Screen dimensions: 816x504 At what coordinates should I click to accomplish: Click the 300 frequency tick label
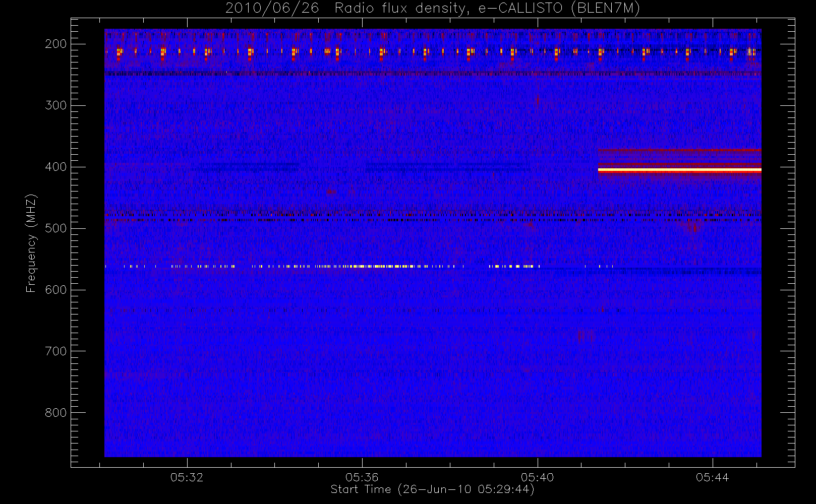point(55,105)
